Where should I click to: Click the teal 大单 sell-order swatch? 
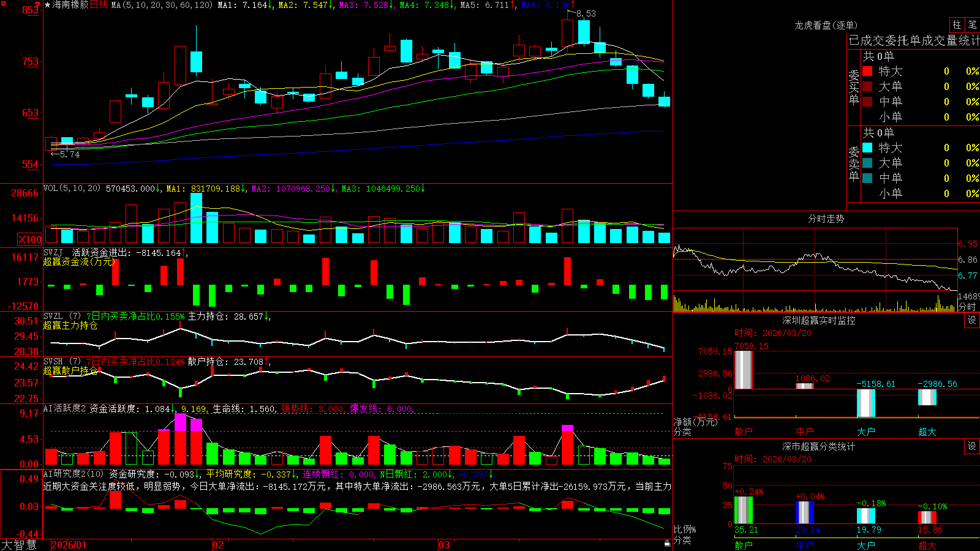pyautogui.click(x=867, y=163)
